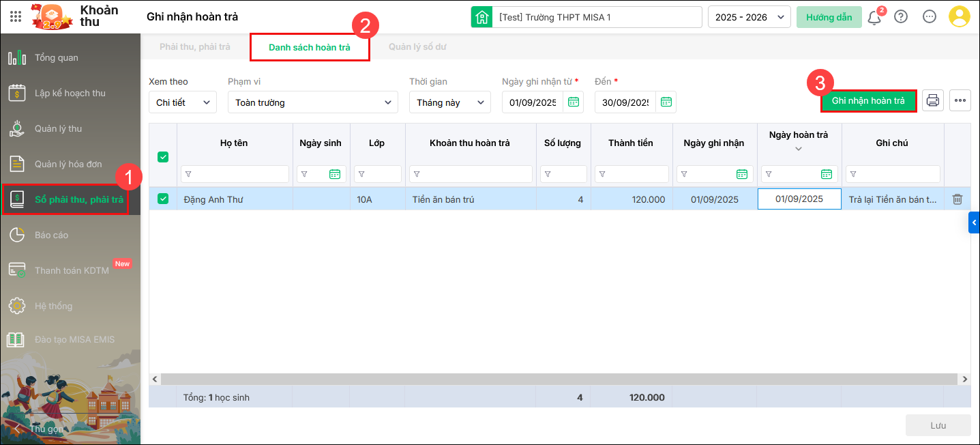Open the user avatar profile

(960, 16)
